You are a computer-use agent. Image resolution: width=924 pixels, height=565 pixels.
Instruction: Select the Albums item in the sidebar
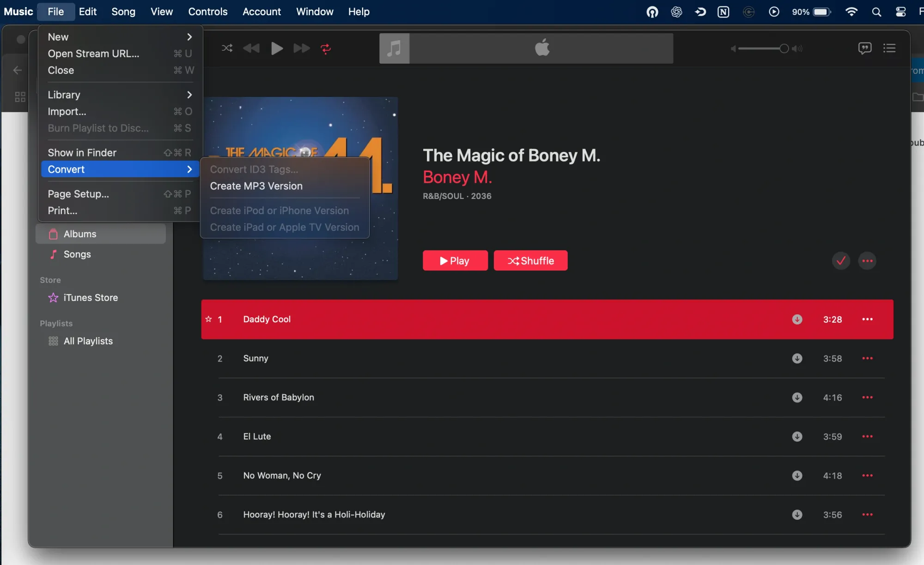point(81,234)
